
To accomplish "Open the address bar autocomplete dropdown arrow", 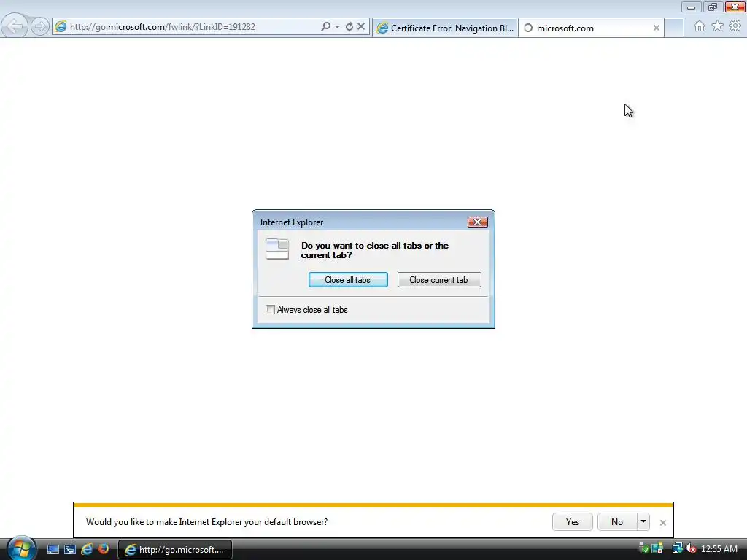I will (x=337, y=27).
